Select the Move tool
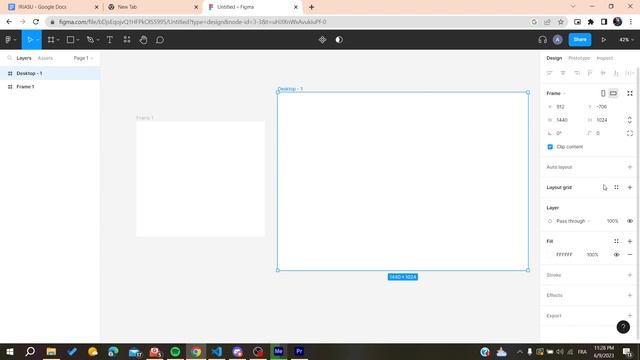This screenshot has width=640, height=360. click(30, 40)
